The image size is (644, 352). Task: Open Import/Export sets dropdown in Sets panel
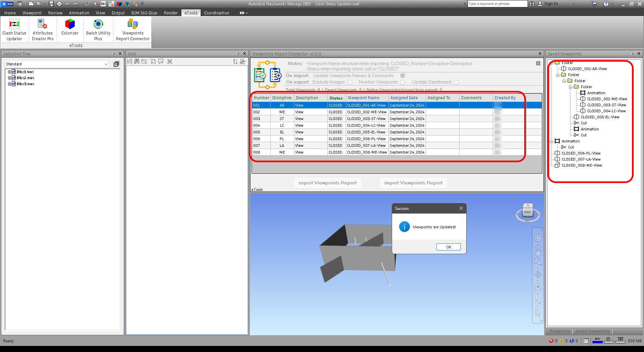(243, 61)
